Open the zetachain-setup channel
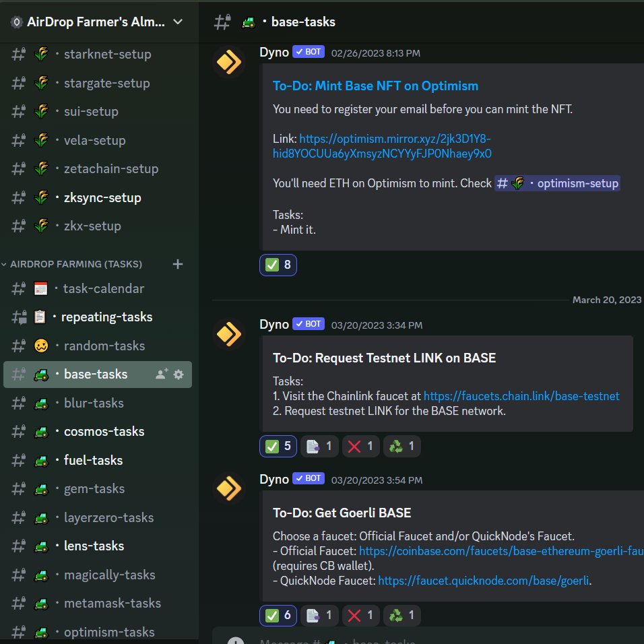This screenshot has height=644, width=644. click(x=98, y=169)
